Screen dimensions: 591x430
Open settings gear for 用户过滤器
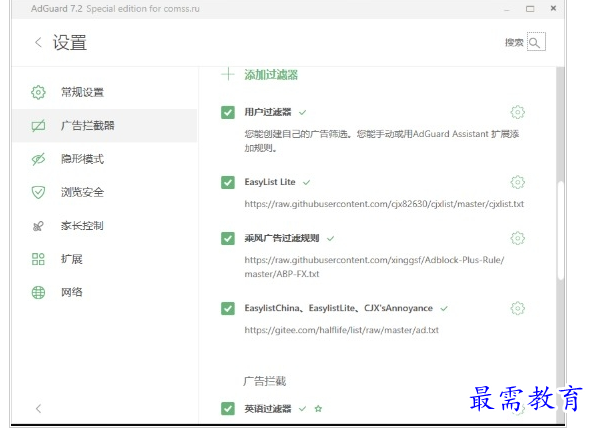tap(518, 112)
